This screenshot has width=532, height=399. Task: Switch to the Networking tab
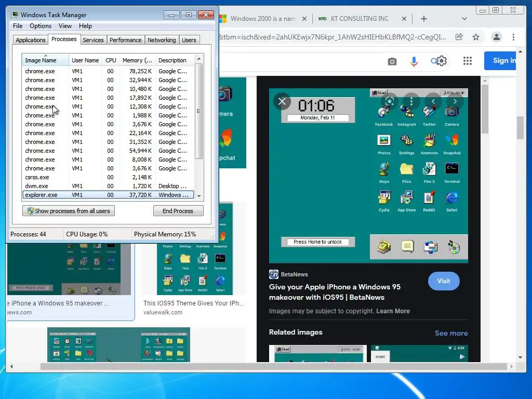pyautogui.click(x=162, y=40)
